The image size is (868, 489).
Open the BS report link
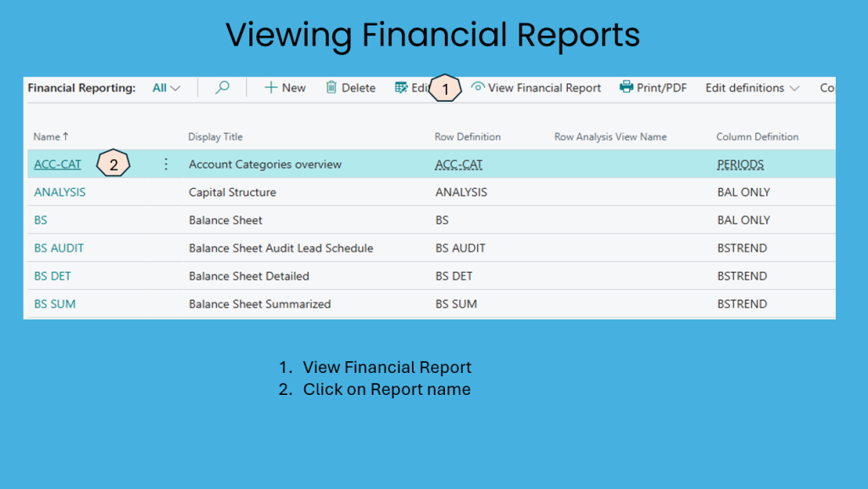coord(41,220)
